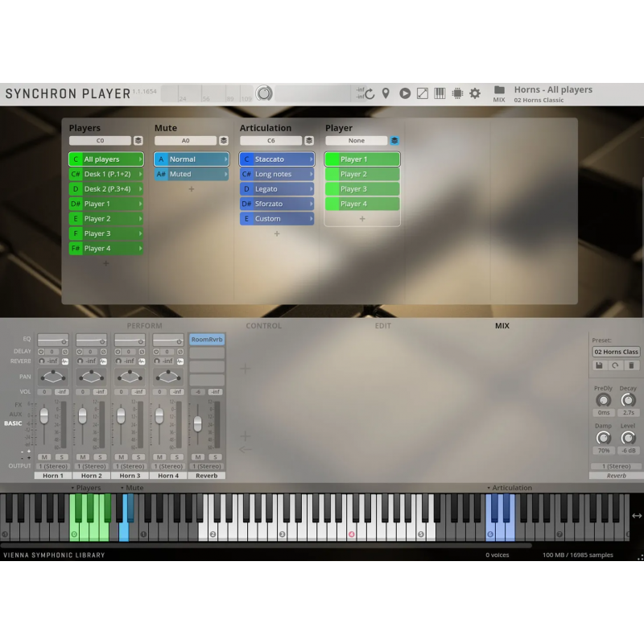
Task: Solo the Reverb channel strip
Action: click(x=214, y=456)
